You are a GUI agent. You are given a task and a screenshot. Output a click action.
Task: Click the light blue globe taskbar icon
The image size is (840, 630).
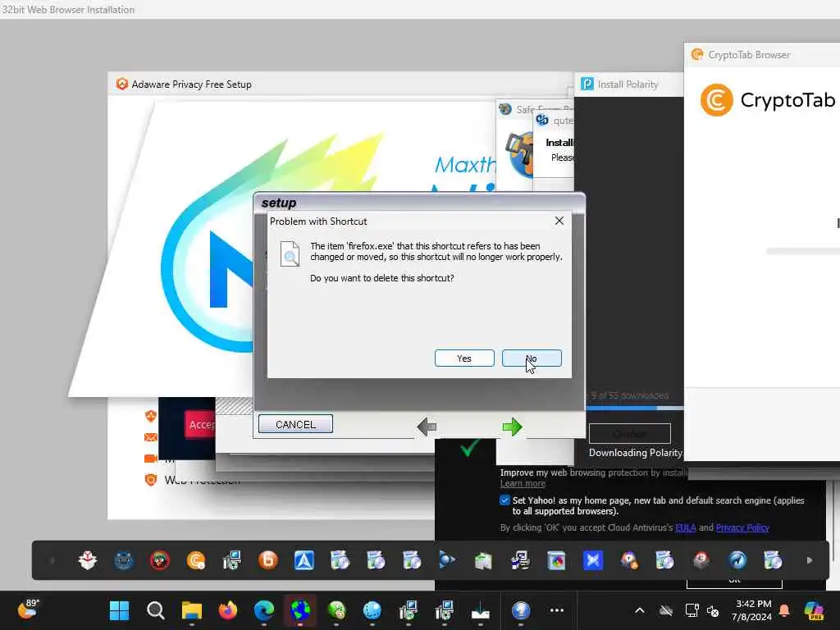372,610
